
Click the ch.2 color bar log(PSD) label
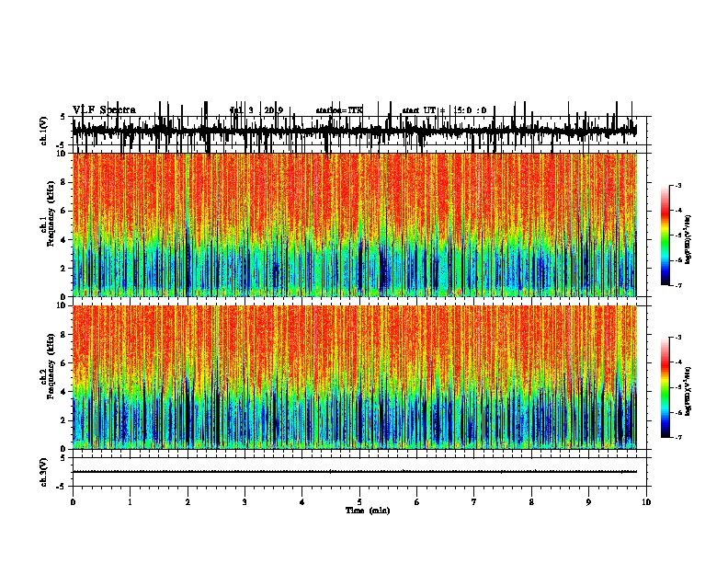[x=688, y=391]
